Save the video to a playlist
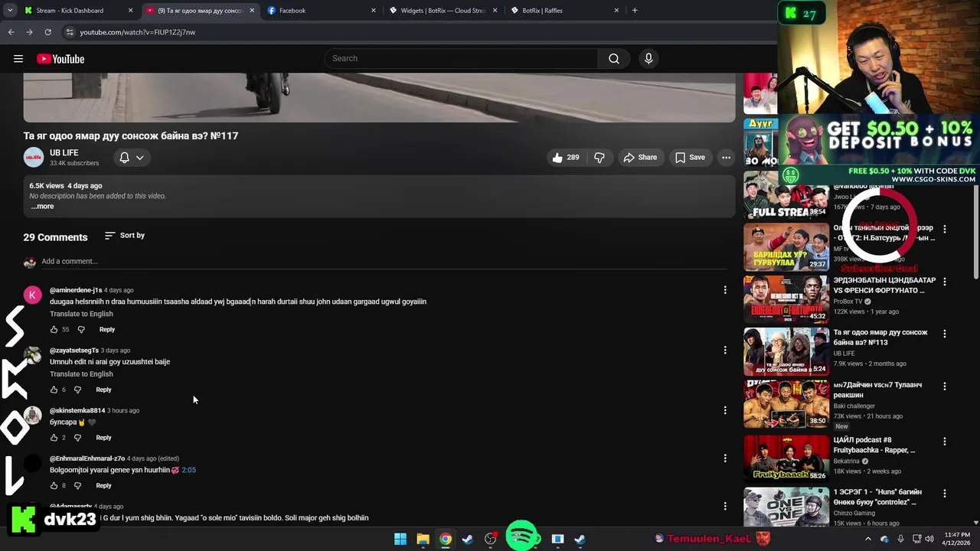 point(690,158)
